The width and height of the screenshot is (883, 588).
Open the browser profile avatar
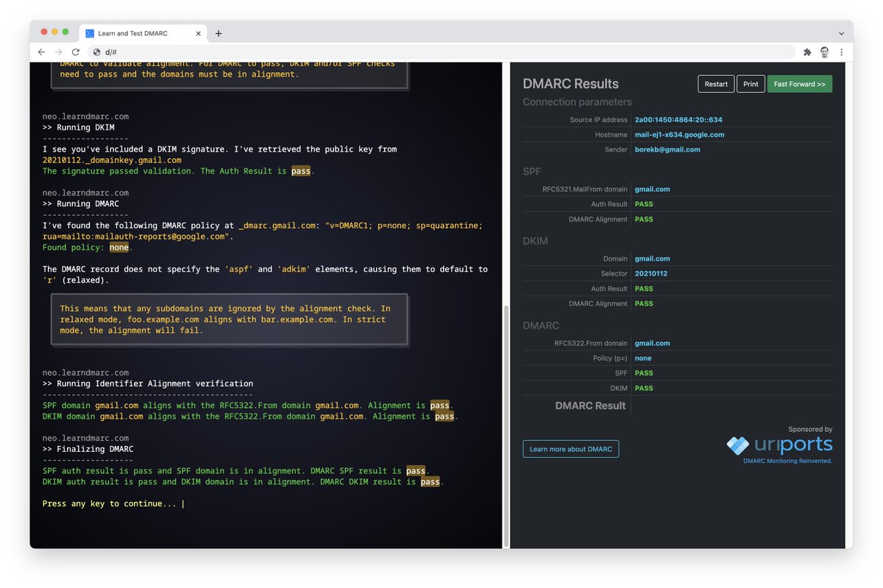click(x=825, y=52)
